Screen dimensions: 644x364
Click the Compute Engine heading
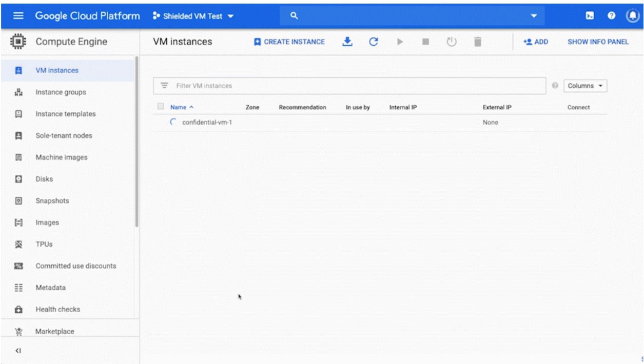71,42
